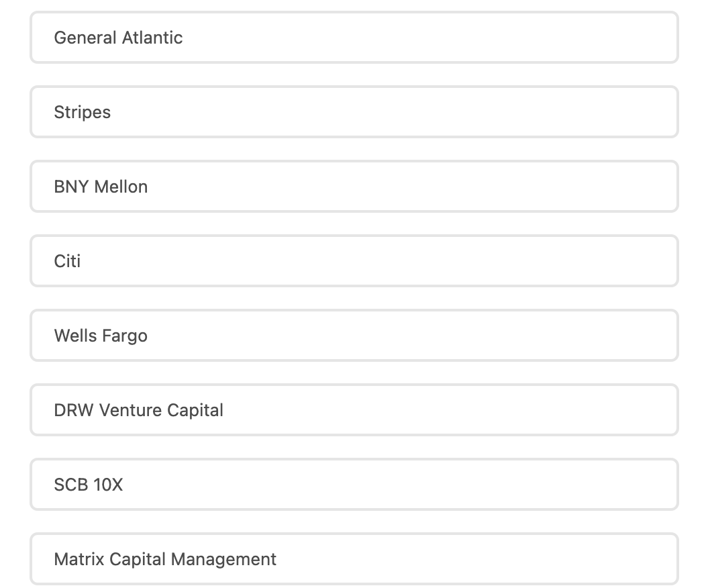706x588 pixels.
Task: Click the '10X' text
Action: click(108, 485)
